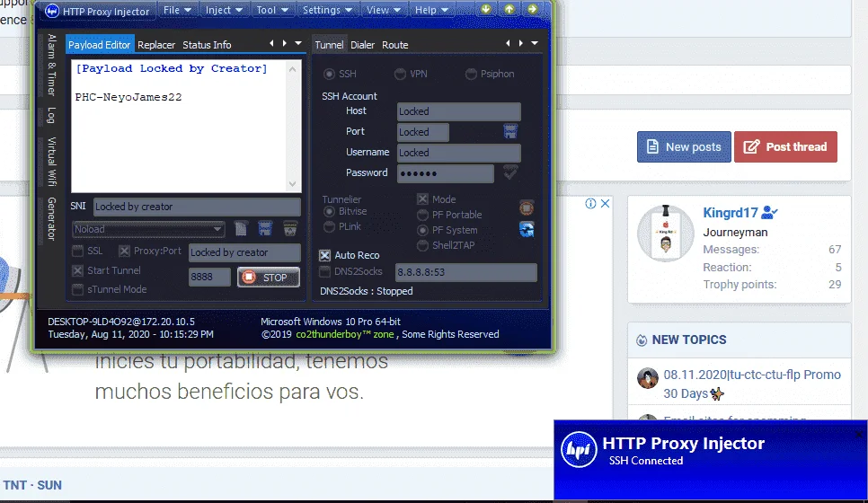
Task: Toggle the Start Tunnel checkbox
Action: click(x=78, y=270)
